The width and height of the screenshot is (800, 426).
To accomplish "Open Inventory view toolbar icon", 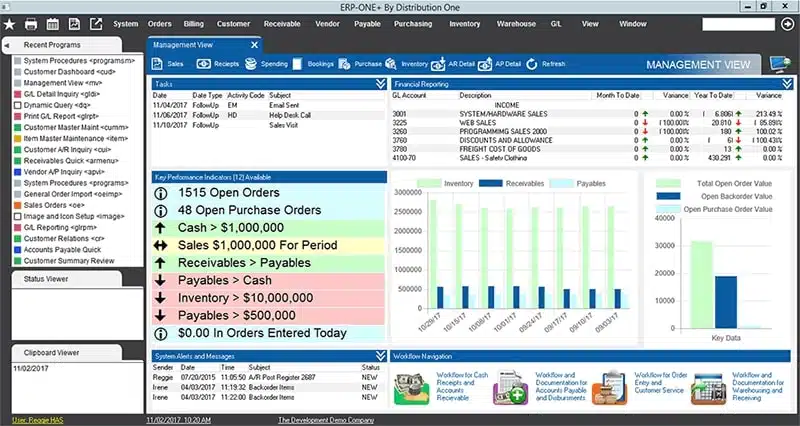I will [391, 64].
